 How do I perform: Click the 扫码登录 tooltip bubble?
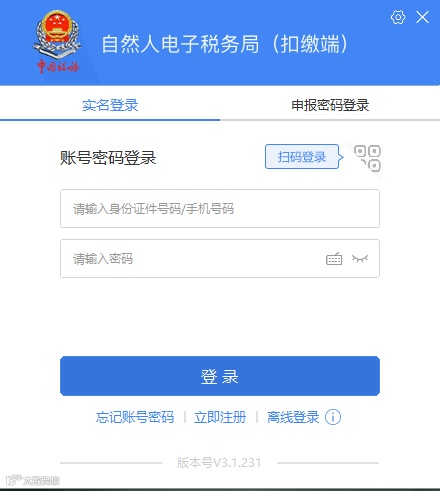304,157
